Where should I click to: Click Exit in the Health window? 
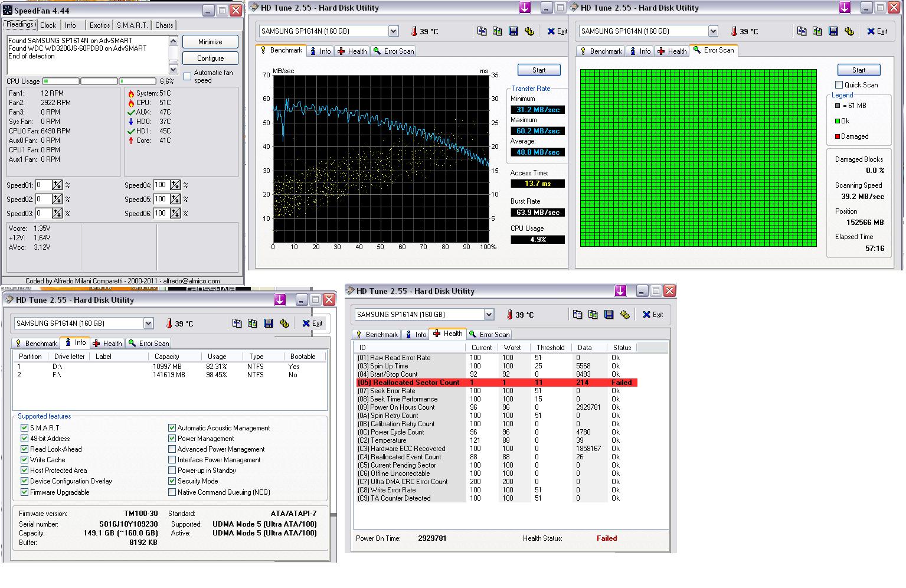point(653,315)
